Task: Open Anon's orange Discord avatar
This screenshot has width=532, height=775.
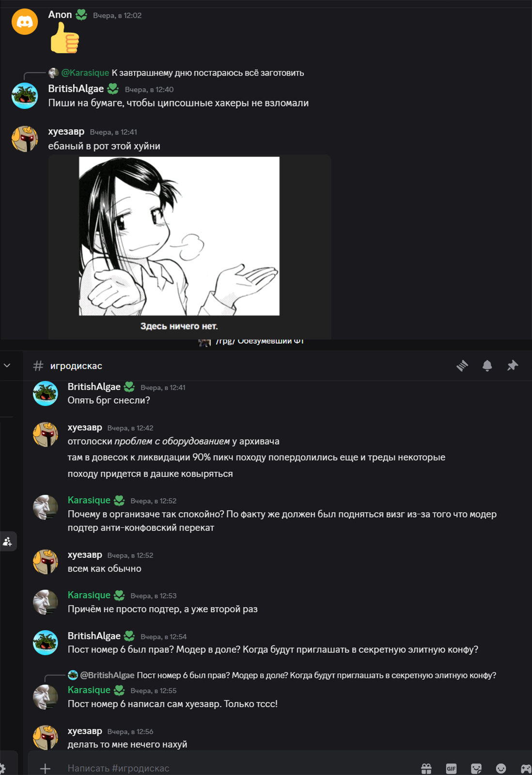Action: pos(25,22)
